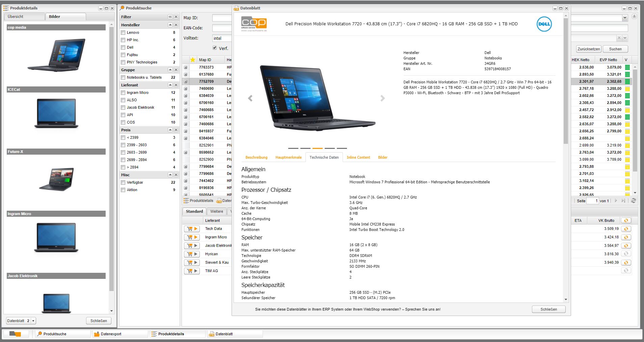644x342 pixels.
Task: Add Ingram Micro offer to shopping cart
Action: pyautogui.click(x=192, y=237)
